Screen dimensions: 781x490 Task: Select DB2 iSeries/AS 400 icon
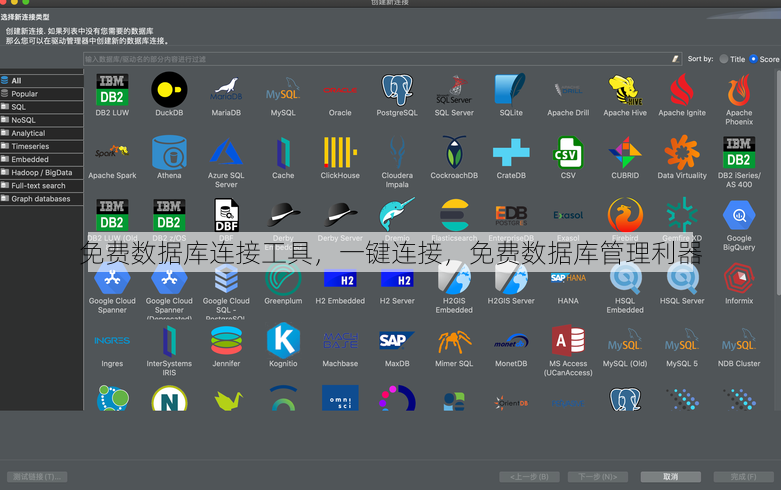[x=739, y=152]
